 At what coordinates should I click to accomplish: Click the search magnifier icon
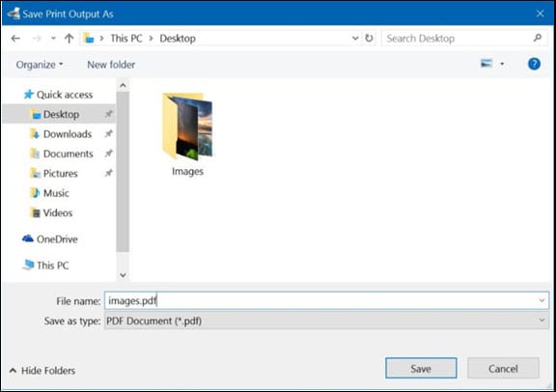(x=538, y=38)
